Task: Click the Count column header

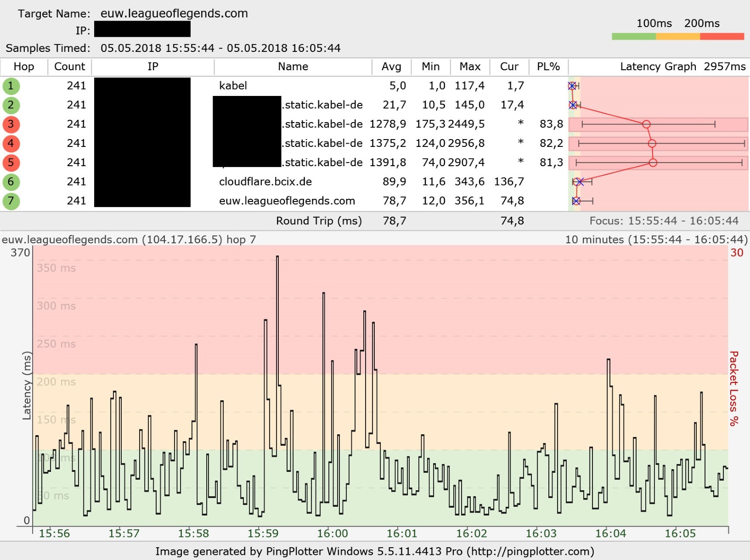Action: pyautogui.click(x=70, y=67)
